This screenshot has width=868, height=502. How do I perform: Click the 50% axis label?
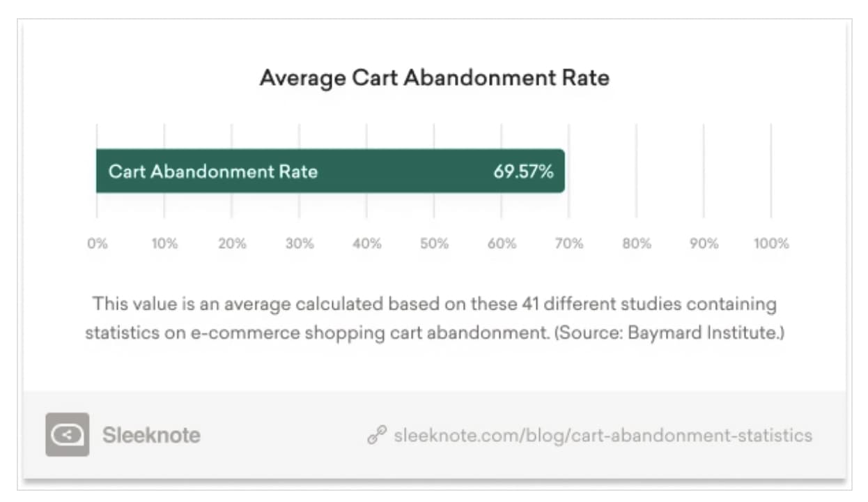click(435, 244)
